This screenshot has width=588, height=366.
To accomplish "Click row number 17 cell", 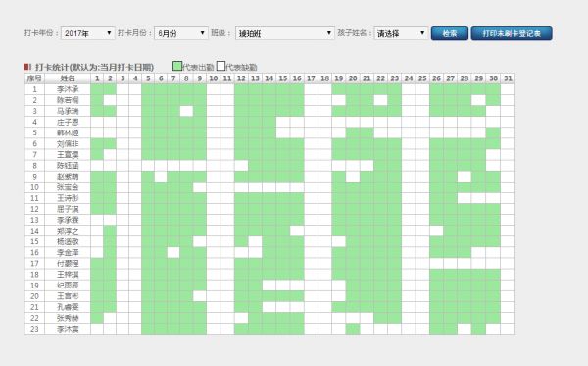I will click(x=34, y=264).
